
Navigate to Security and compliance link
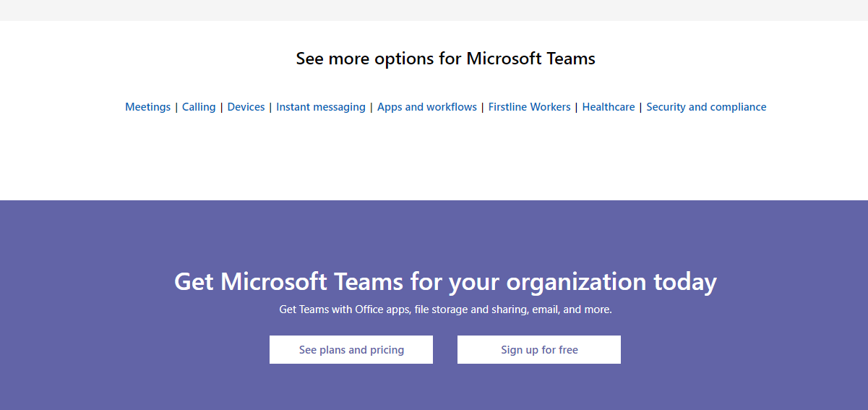pos(706,107)
